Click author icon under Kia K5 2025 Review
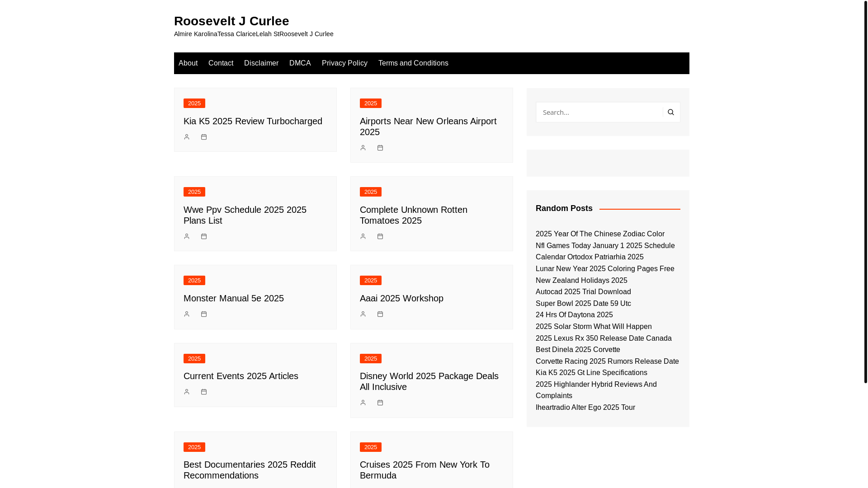 [x=187, y=137]
